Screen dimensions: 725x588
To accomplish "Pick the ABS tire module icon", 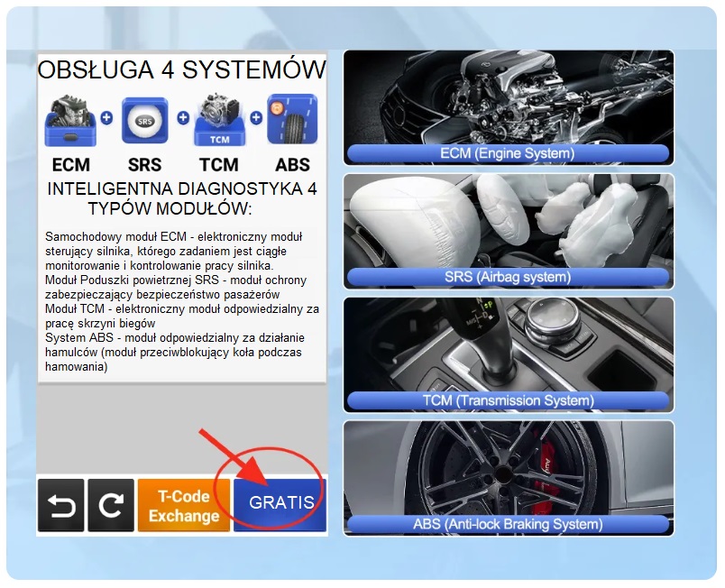I will [291, 119].
